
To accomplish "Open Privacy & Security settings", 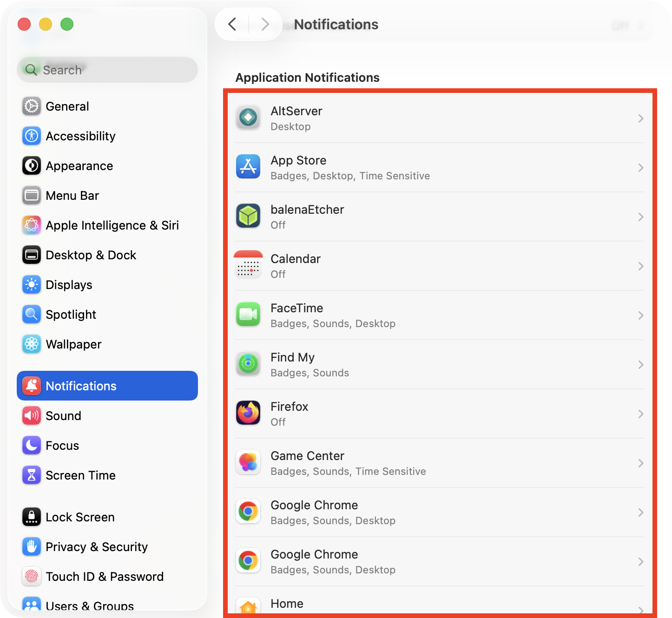I will (96, 547).
